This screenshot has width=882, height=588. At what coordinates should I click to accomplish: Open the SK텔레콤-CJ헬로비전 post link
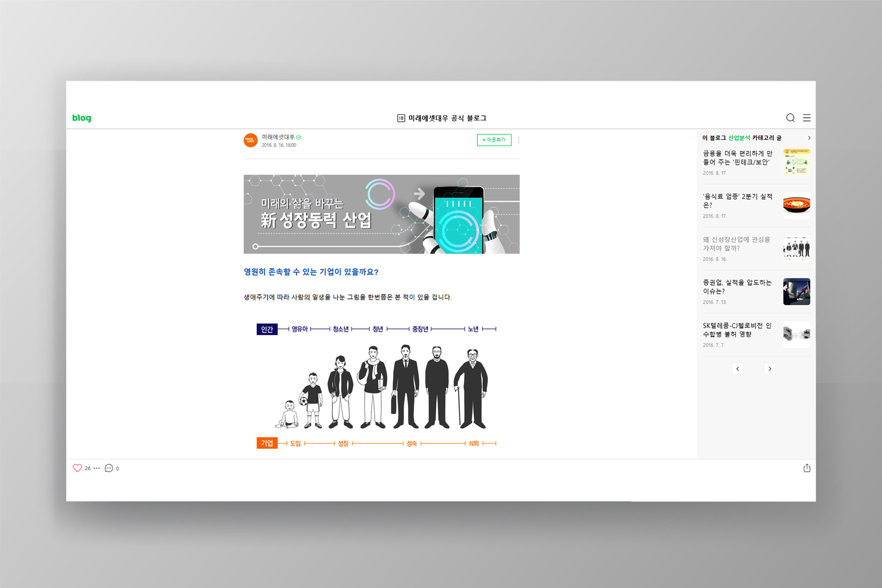737,330
